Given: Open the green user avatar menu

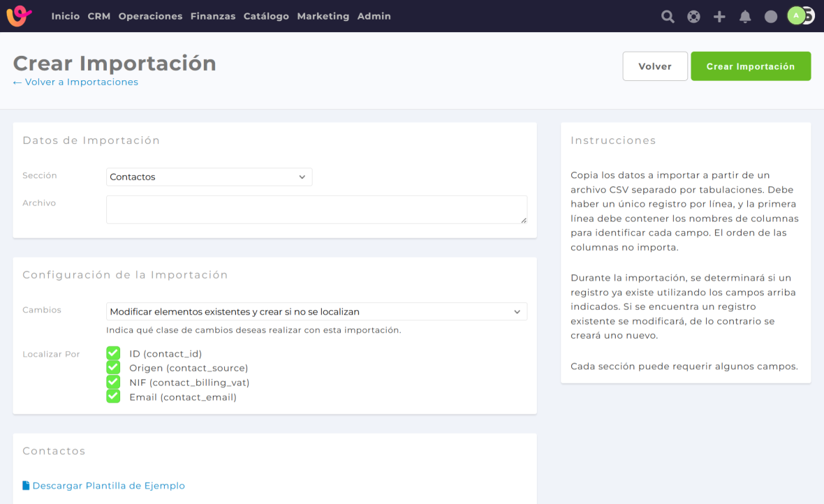Looking at the screenshot, I should 796,15.
